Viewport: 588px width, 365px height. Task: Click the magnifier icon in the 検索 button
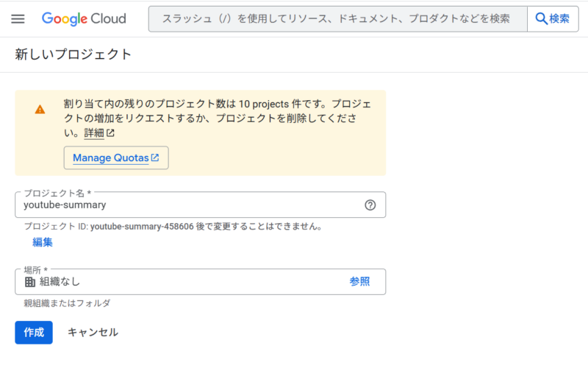coord(541,18)
